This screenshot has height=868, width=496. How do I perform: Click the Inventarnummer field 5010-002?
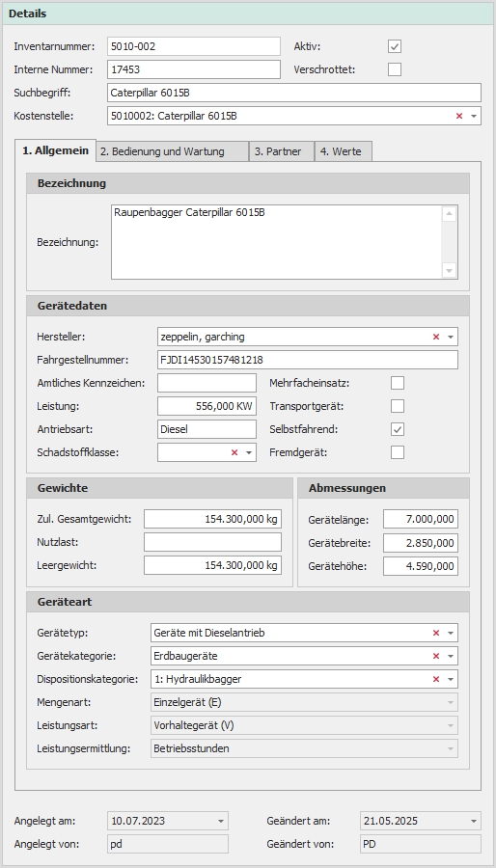(194, 46)
